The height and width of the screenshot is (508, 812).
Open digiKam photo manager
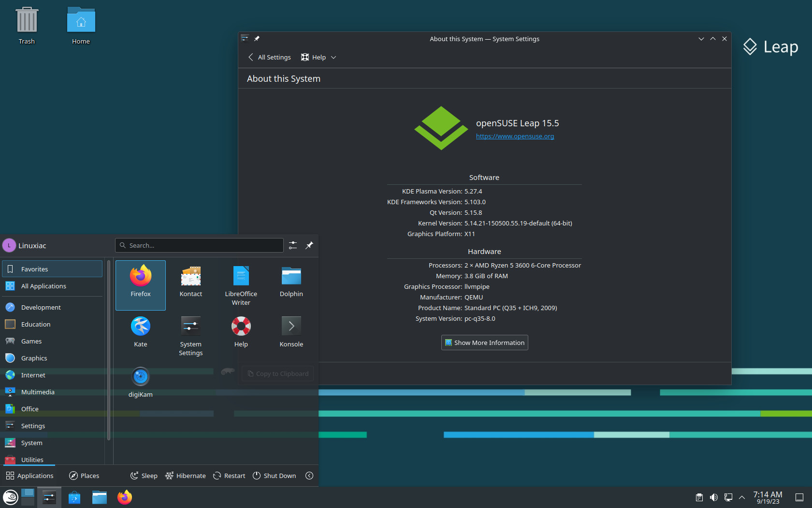tap(141, 383)
